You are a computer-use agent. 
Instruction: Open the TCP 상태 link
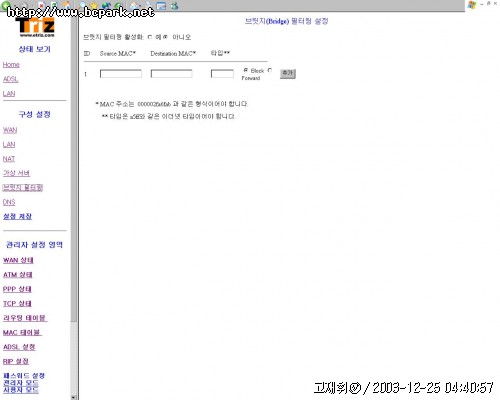[17, 304]
